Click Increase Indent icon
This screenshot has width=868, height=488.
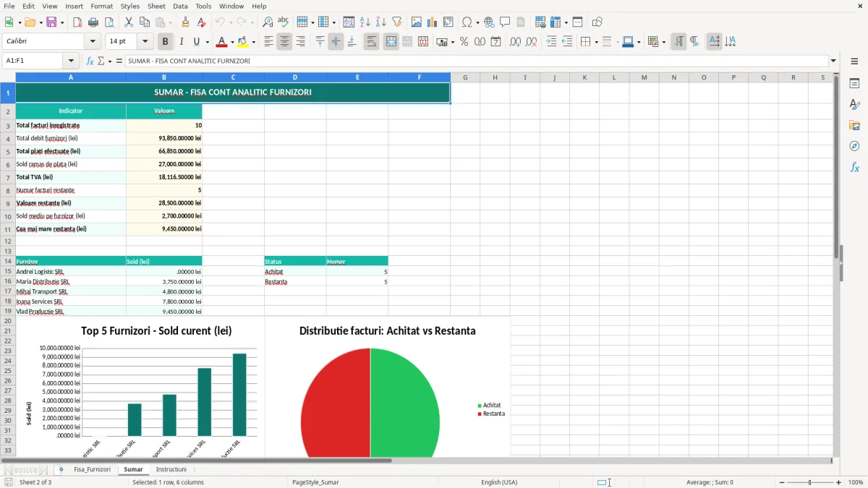point(551,42)
